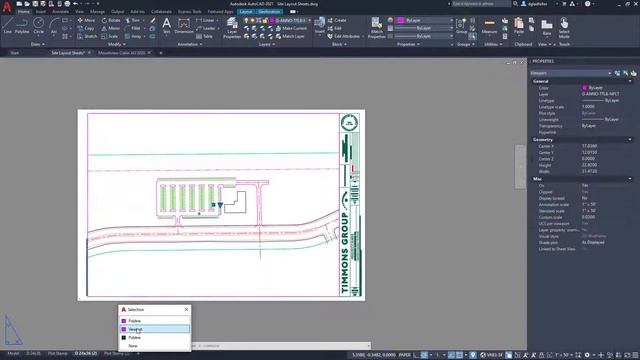Click the Rotate tool

click(111, 20)
